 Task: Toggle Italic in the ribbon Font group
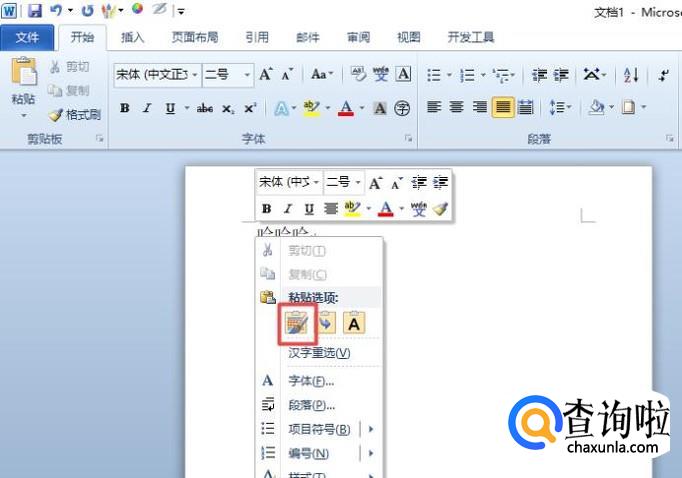(147, 108)
